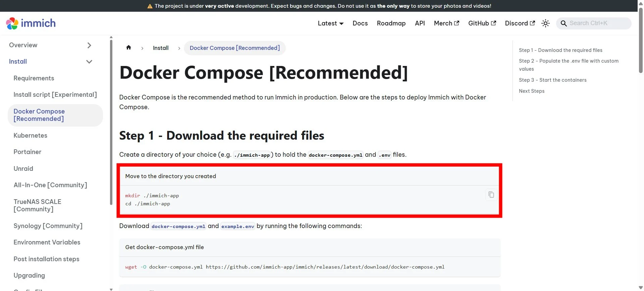644x291 pixels.
Task: Click the page scroll down arrow
Action: coord(641,288)
